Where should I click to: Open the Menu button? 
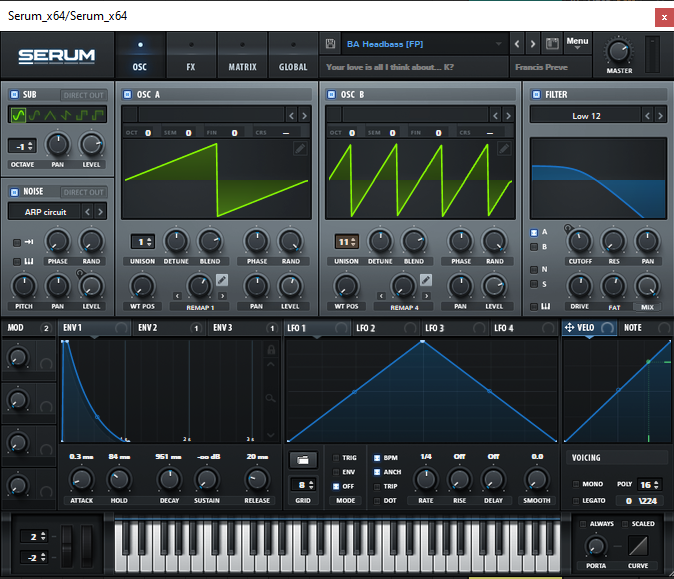[x=577, y=43]
